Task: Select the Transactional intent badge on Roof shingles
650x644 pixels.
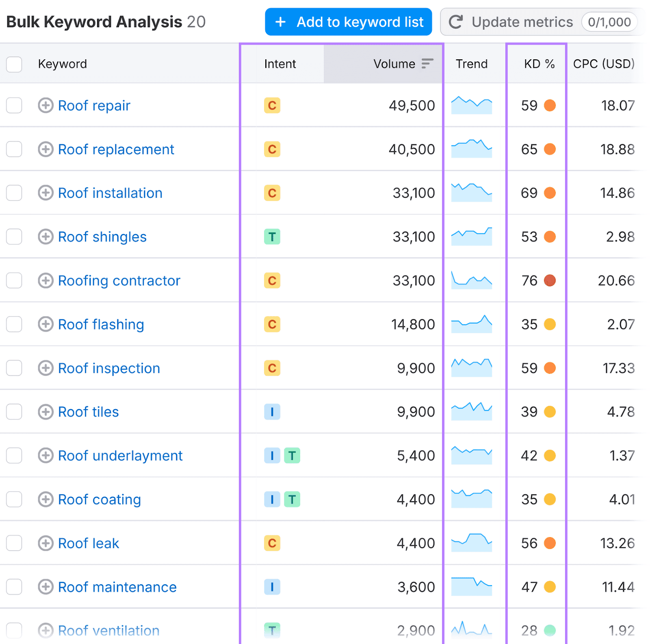Action: (272, 236)
